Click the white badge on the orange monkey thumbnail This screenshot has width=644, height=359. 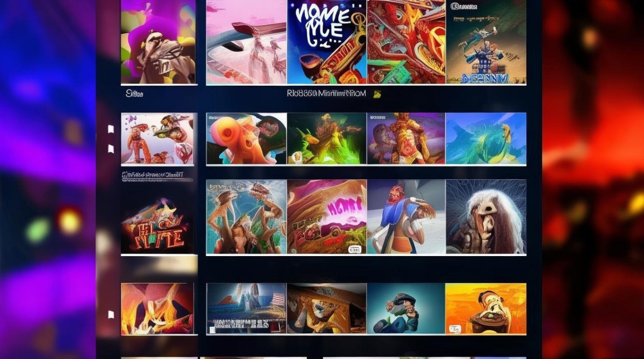(454, 328)
